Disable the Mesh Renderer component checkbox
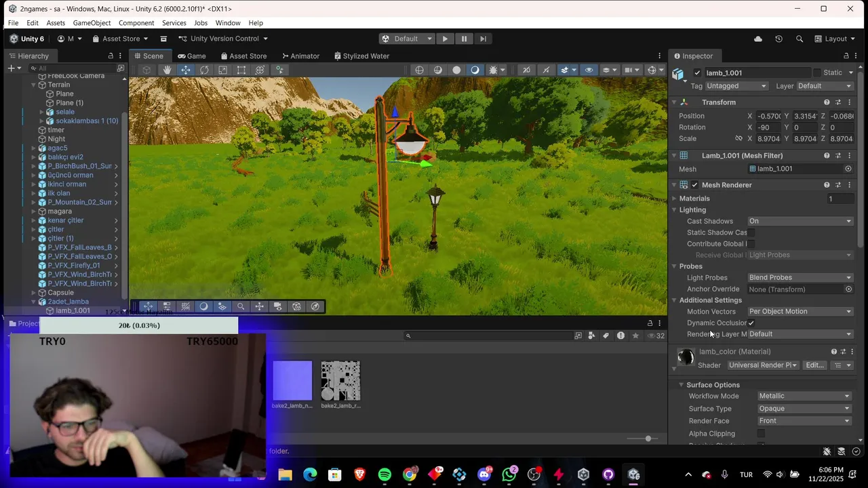Viewport: 868px width, 488px height. tap(694, 185)
